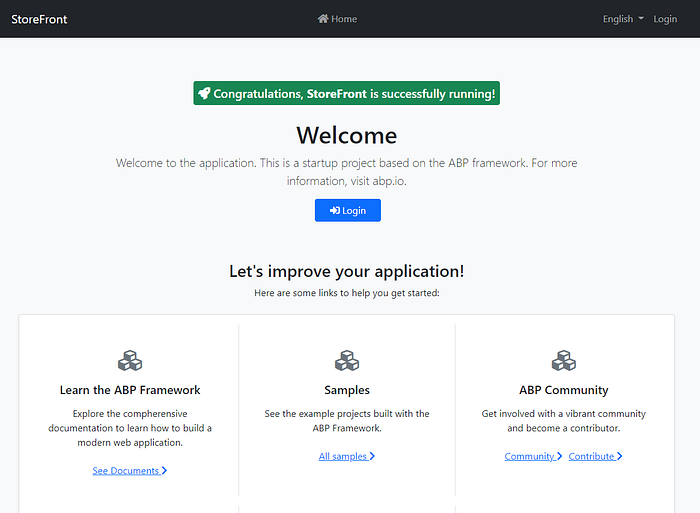Image resolution: width=700 pixels, height=513 pixels.
Task: Click the Let's improve your application! heading
Action: coord(346,271)
